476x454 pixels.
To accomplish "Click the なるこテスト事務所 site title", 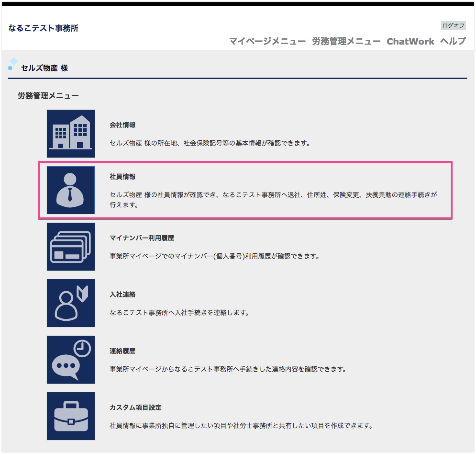I will (x=43, y=28).
